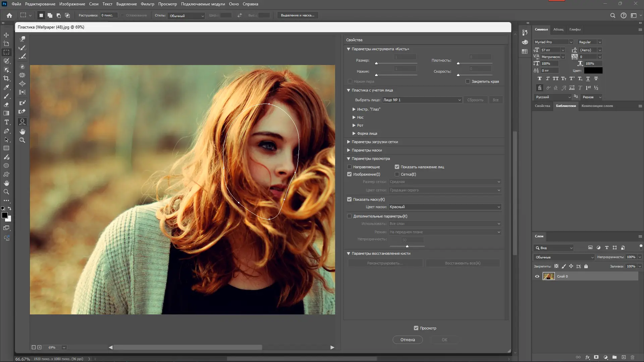Switch to the Абзац tab

pos(558,29)
